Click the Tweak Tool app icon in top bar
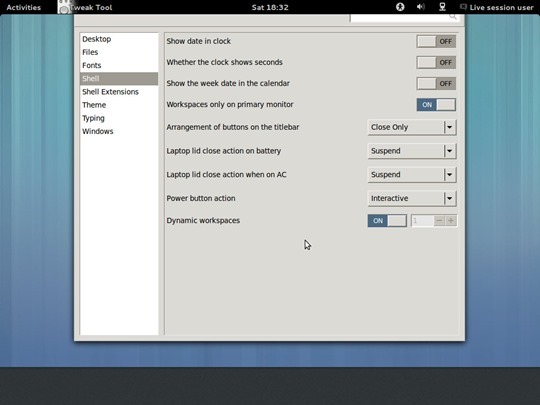540x405 pixels. (x=64, y=7)
